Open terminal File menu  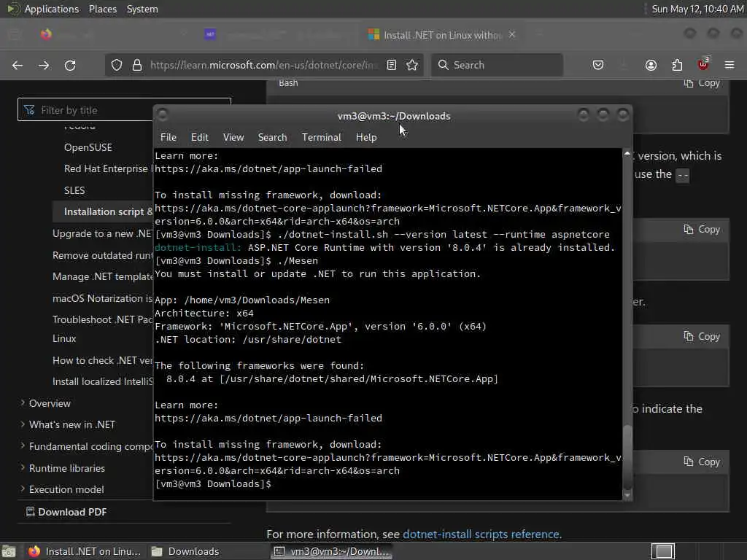click(169, 137)
